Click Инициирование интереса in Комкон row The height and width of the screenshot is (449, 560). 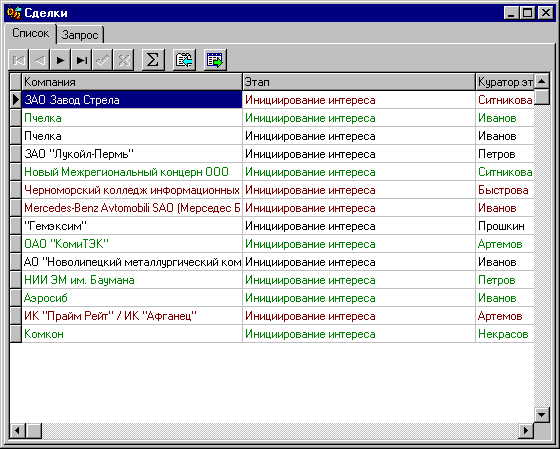[359, 334]
